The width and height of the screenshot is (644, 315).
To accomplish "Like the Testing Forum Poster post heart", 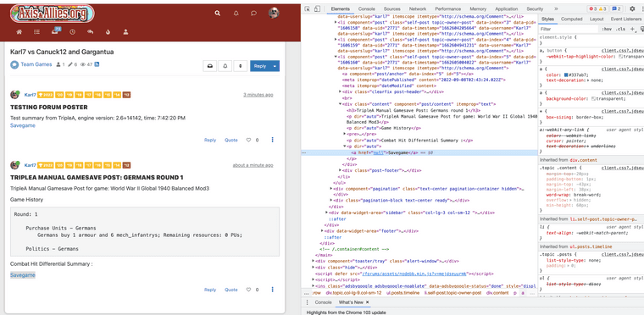I will 248,140.
